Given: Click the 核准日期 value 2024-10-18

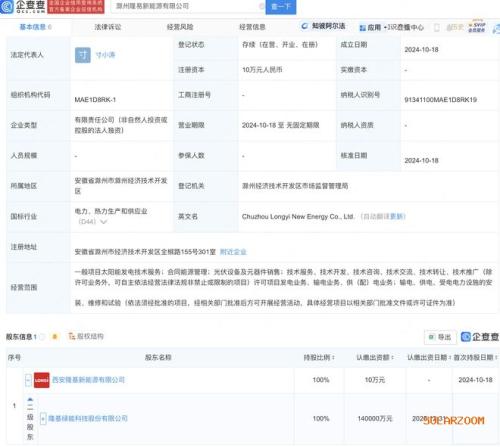Looking at the screenshot, I should pyautogui.click(x=421, y=161).
